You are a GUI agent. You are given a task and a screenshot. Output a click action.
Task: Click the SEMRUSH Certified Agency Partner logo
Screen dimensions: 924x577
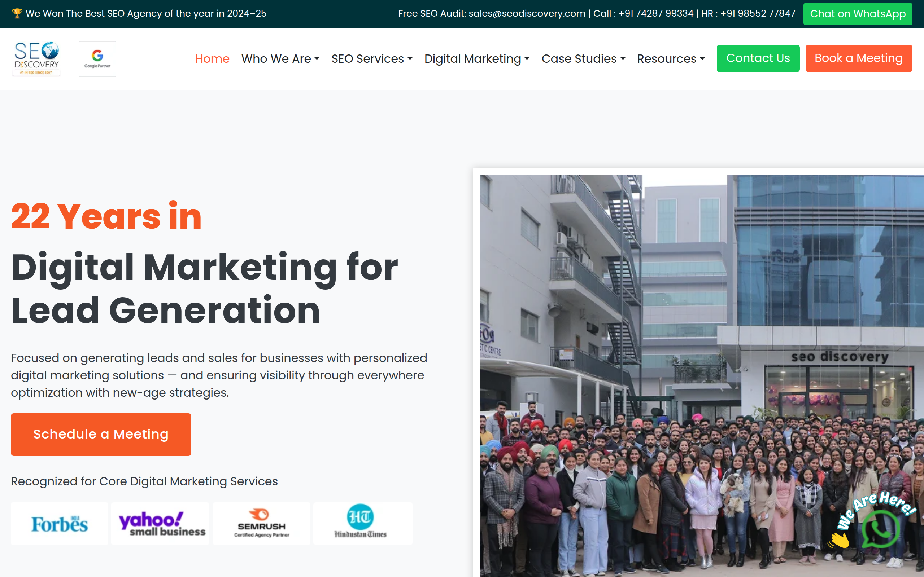261,523
